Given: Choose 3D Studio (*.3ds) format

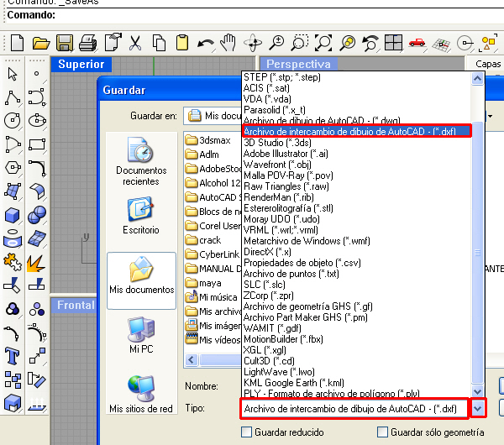Looking at the screenshot, I should tap(357, 143).
